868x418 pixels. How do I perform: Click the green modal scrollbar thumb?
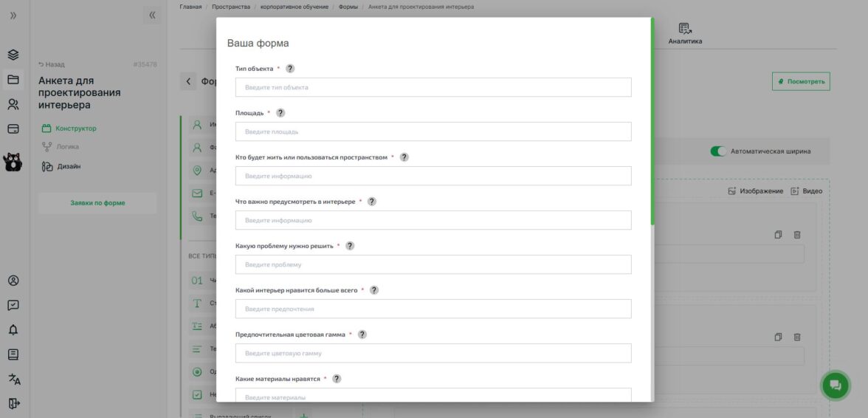(652, 120)
